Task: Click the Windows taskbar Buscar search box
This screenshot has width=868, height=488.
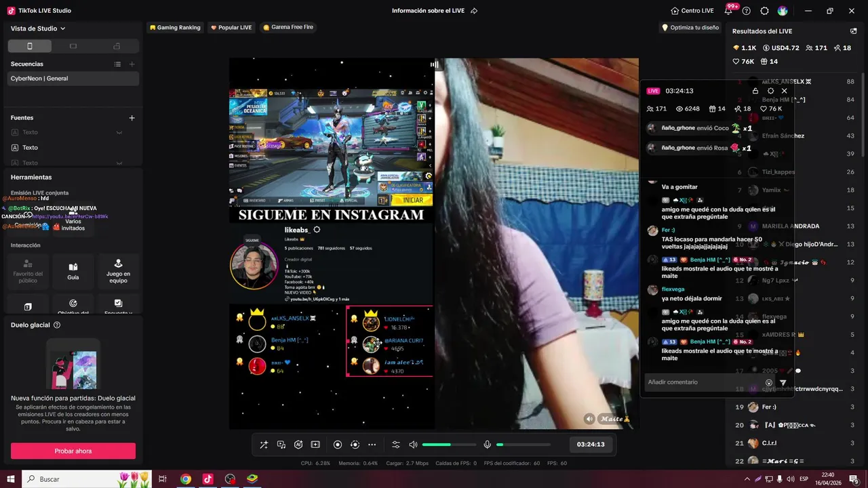Action: coord(87,479)
